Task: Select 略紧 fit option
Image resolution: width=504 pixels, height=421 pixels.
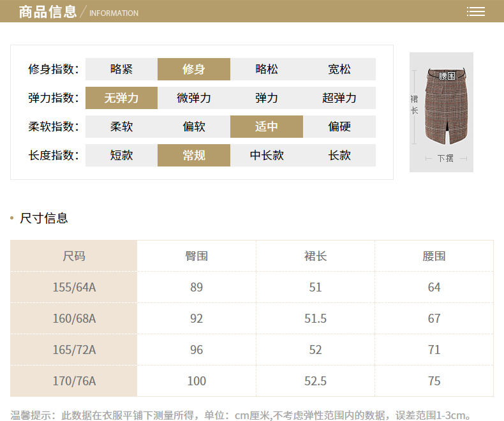Action: click(x=121, y=70)
